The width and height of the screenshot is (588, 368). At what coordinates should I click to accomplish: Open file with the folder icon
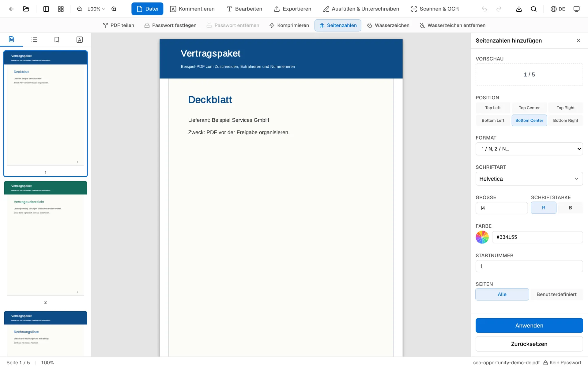point(26,9)
